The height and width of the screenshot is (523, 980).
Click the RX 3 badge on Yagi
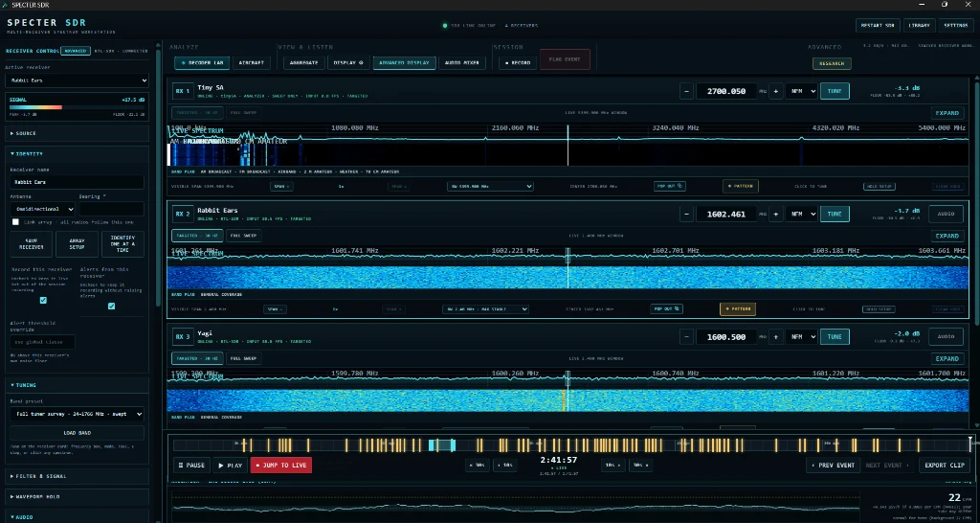(182, 336)
